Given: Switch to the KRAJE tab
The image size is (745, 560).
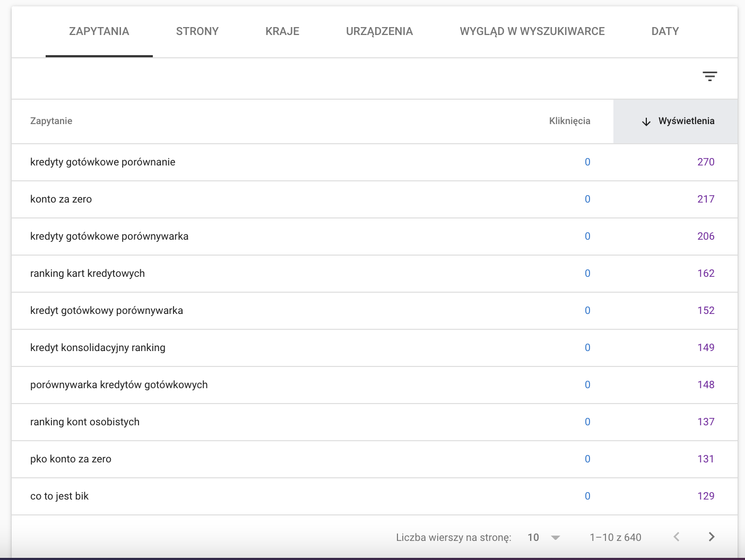Looking at the screenshot, I should pyautogui.click(x=282, y=31).
